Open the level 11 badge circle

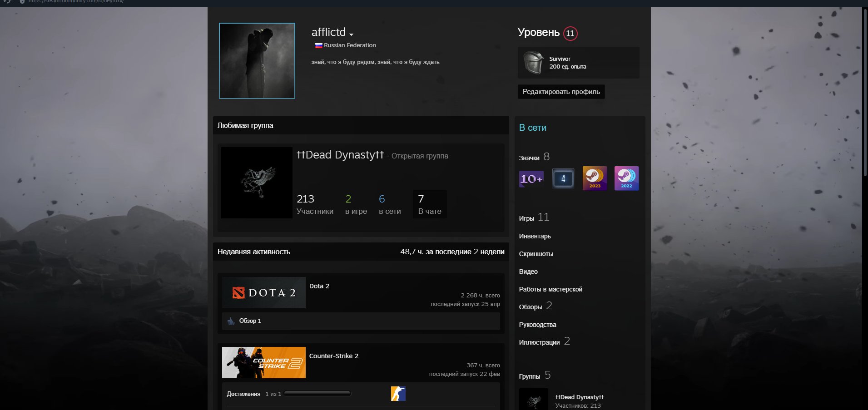tap(570, 33)
